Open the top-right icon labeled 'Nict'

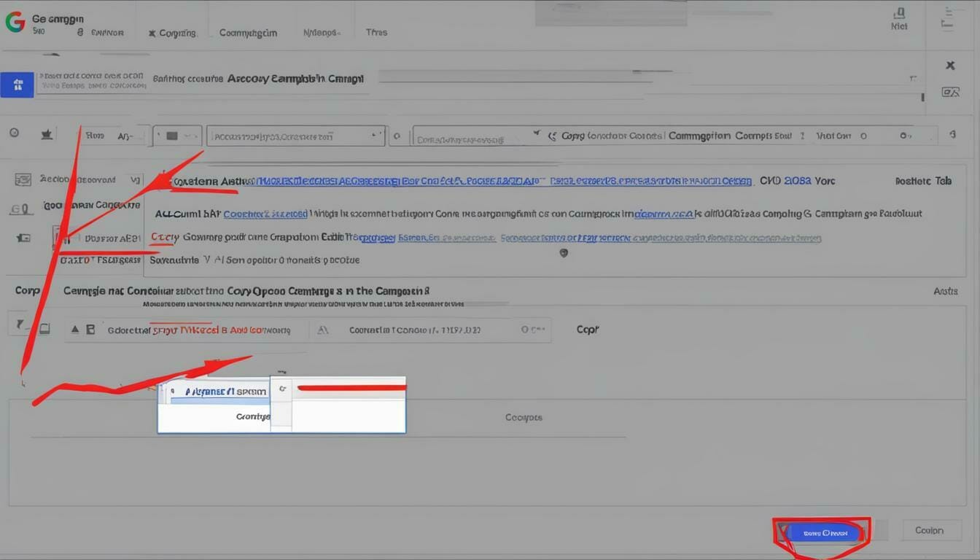coord(899,19)
